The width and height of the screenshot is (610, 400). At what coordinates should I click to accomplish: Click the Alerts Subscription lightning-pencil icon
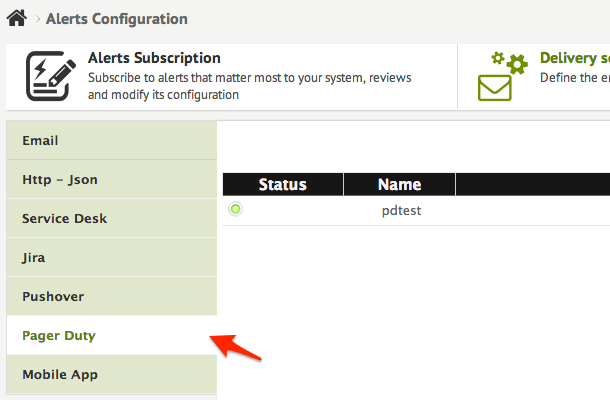[x=47, y=76]
